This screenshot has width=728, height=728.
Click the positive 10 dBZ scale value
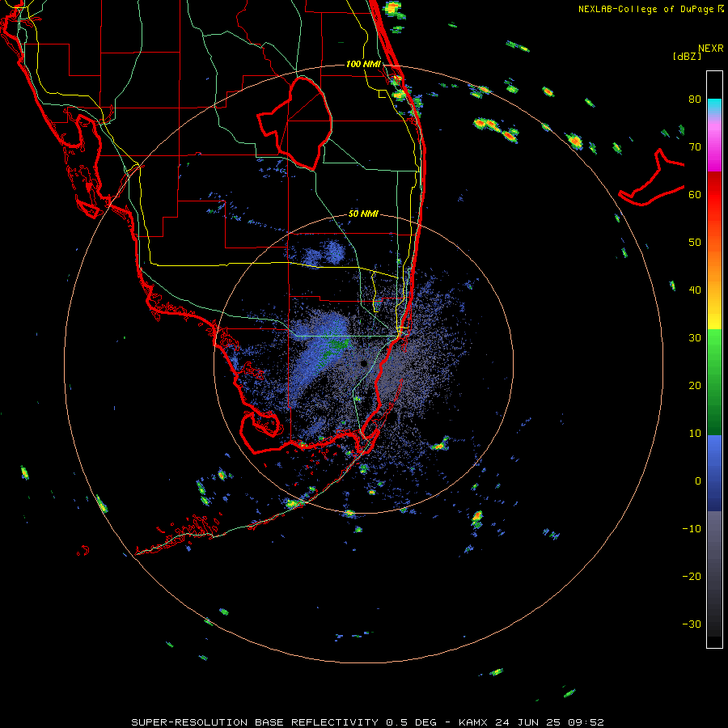tap(695, 434)
